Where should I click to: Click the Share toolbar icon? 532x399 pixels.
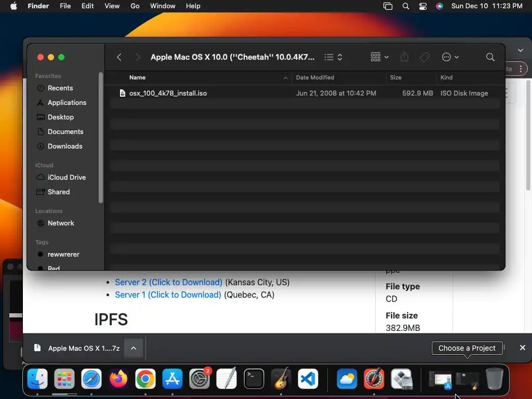(404, 57)
